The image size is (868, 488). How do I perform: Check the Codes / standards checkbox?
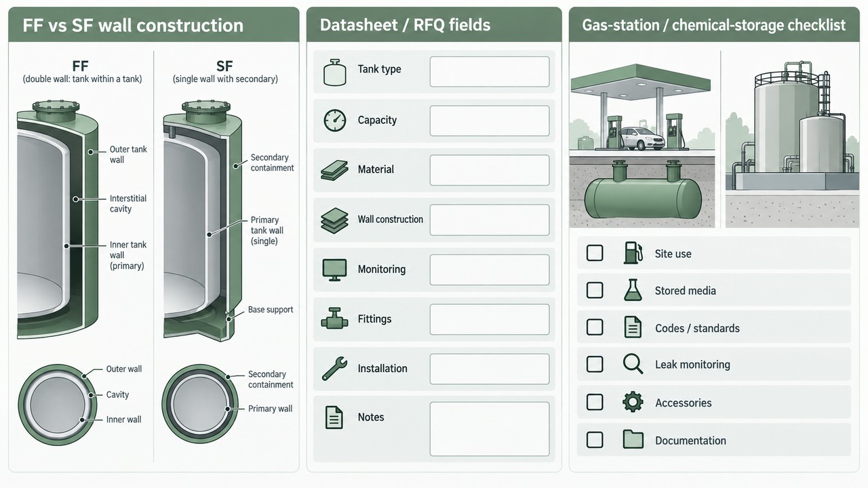click(595, 327)
